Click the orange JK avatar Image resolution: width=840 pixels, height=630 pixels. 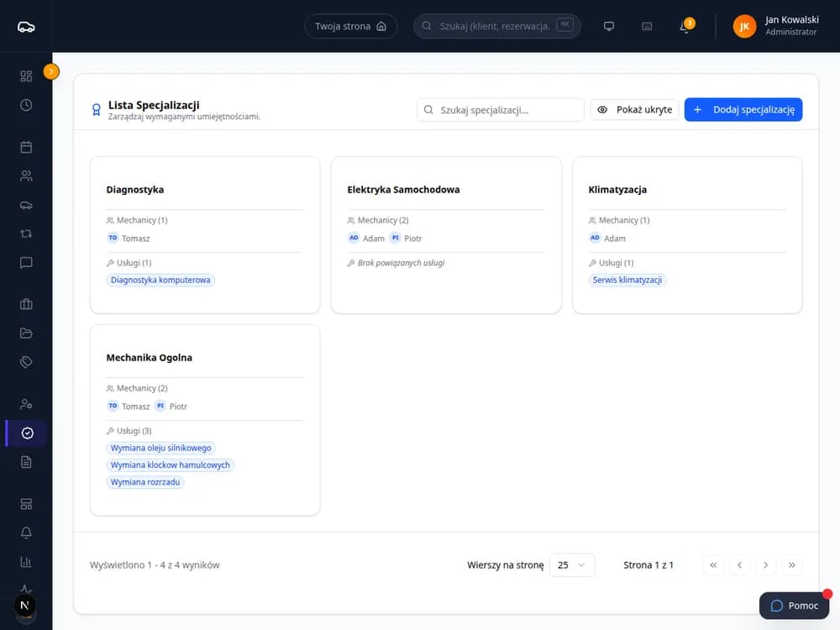tap(744, 26)
